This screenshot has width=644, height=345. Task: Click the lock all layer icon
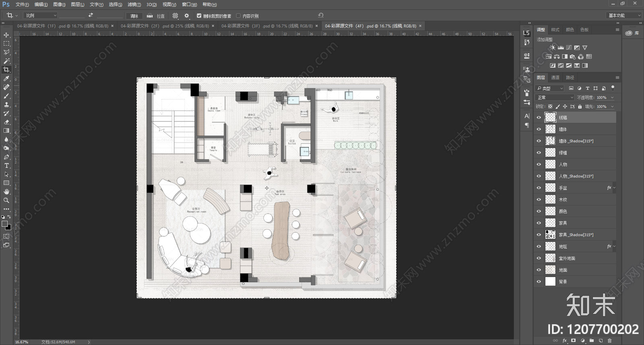point(580,107)
